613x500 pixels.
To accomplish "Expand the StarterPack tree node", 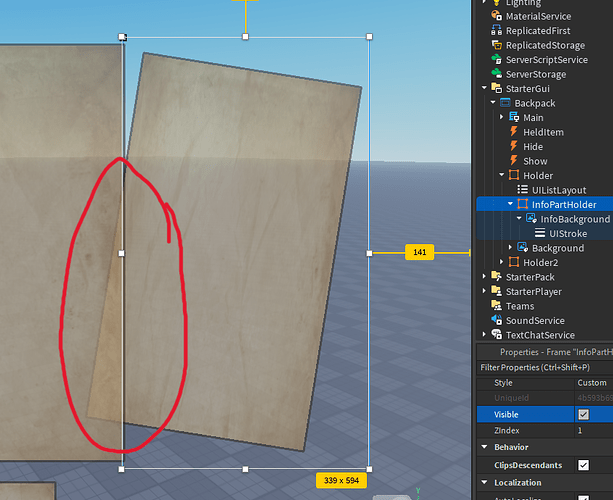I will point(484,276).
